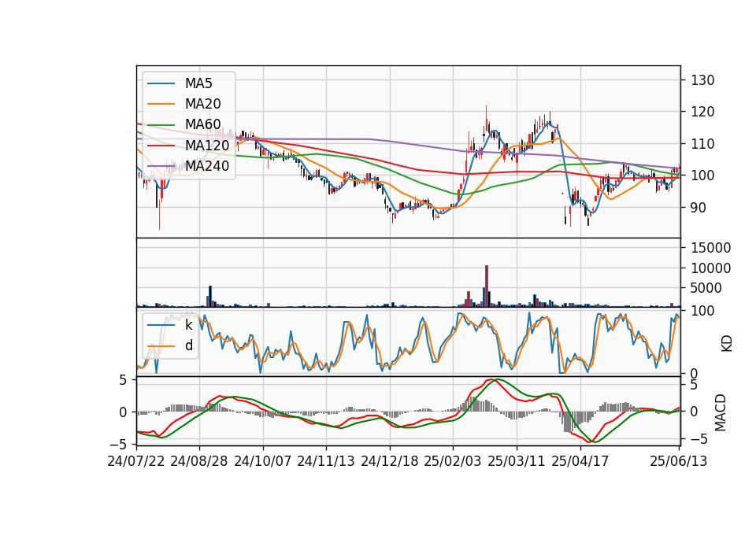Click the blue MA5 legend line

point(161,84)
